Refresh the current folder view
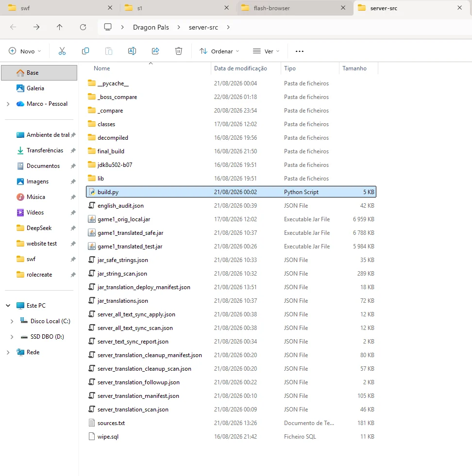This screenshot has height=476, width=472. pyautogui.click(x=83, y=27)
